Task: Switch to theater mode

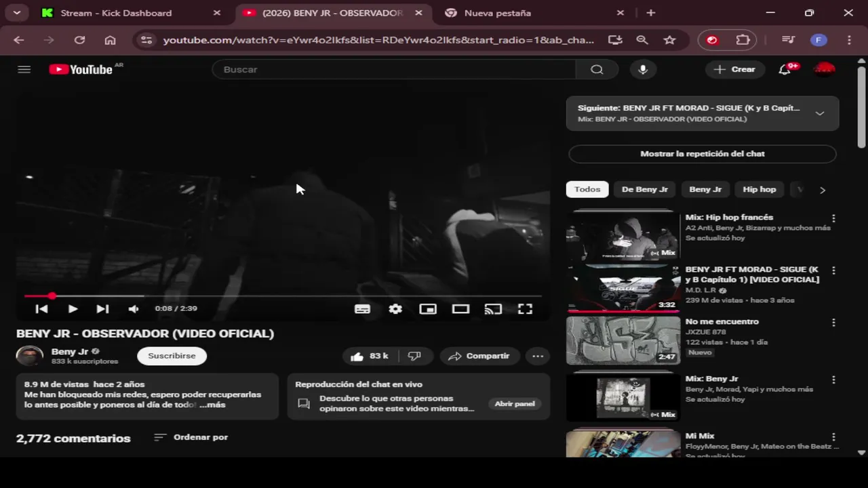Action: 460,309
